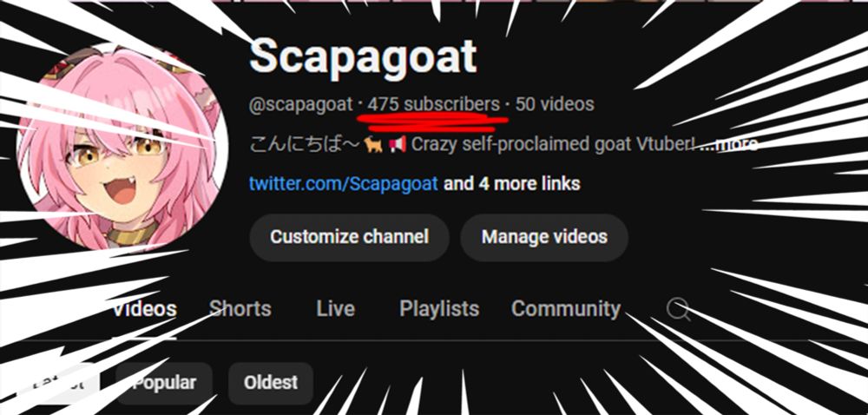Click the goat emoji in description
Screen dimensions: 868x415
373,144
